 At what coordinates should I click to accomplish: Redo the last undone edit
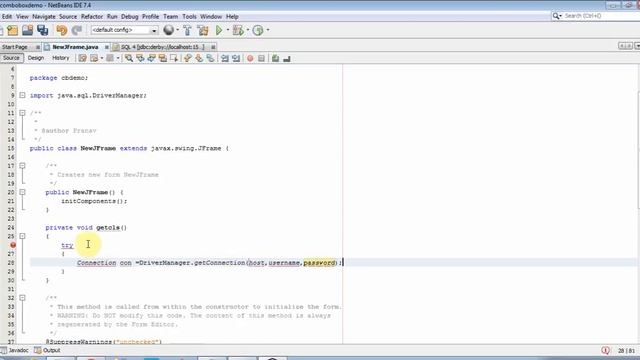click(x=77, y=30)
